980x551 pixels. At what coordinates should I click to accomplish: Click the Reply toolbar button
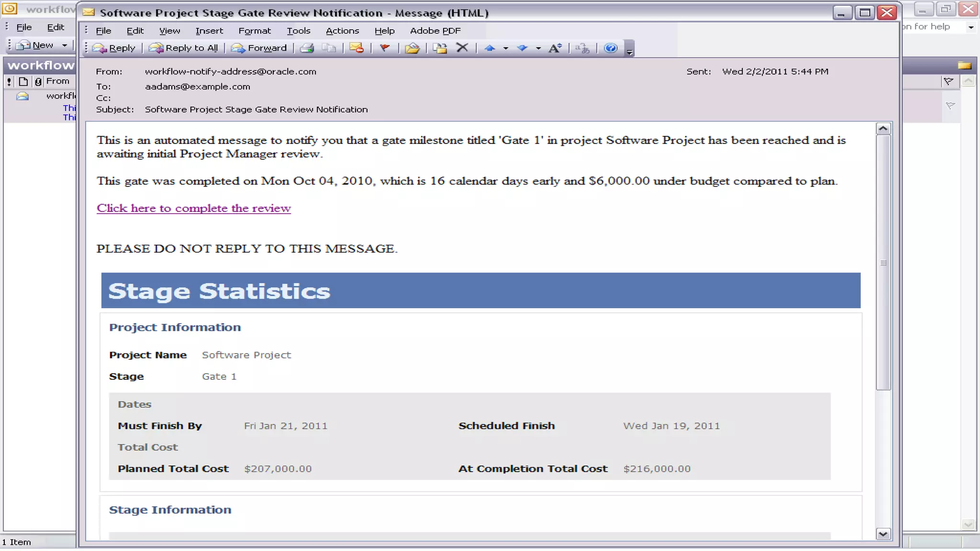[114, 48]
